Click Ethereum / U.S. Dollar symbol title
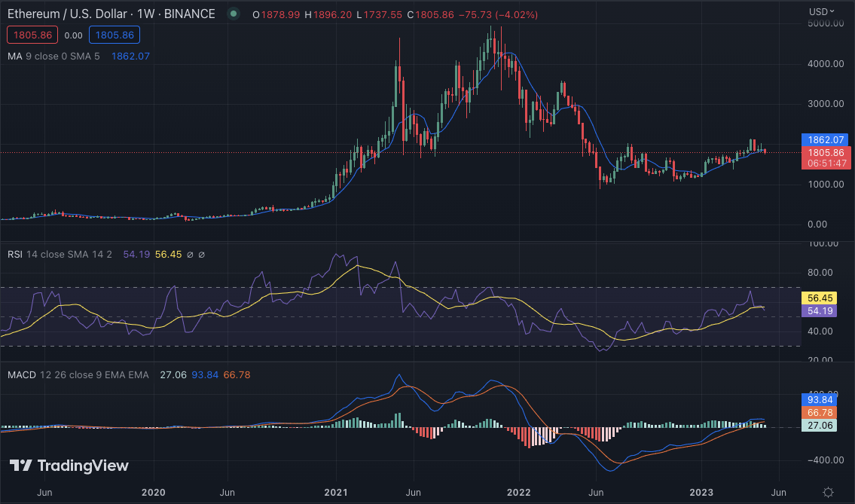This screenshot has width=855, height=504. pos(67,14)
